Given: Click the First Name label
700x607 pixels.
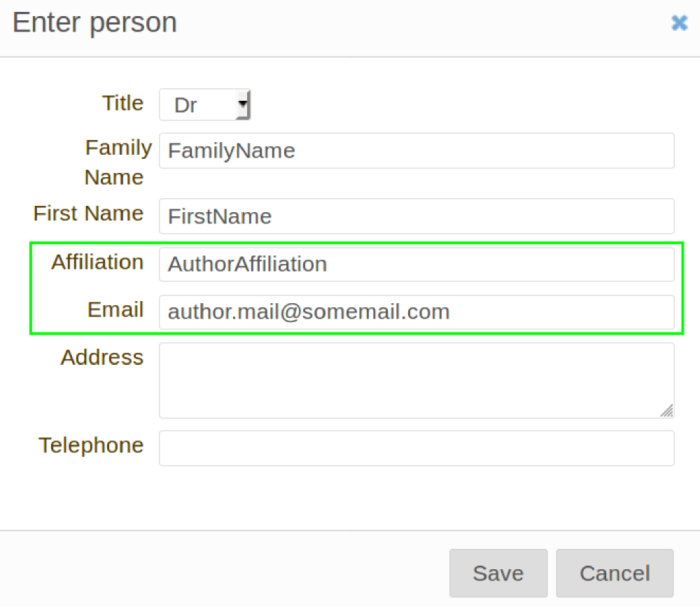Looking at the screenshot, I should click(88, 213).
